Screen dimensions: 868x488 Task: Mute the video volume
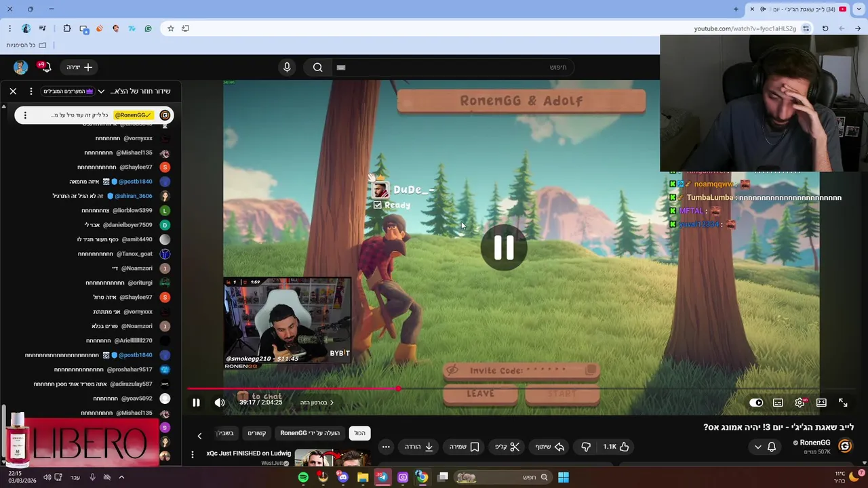coord(220,403)
